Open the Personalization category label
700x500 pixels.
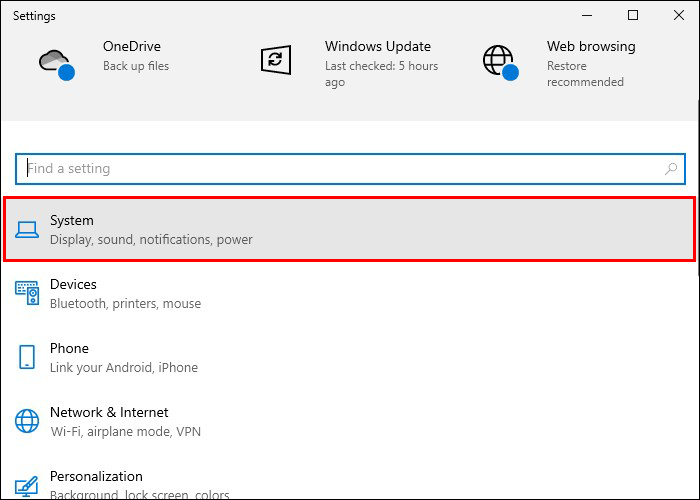coord(96,477)
